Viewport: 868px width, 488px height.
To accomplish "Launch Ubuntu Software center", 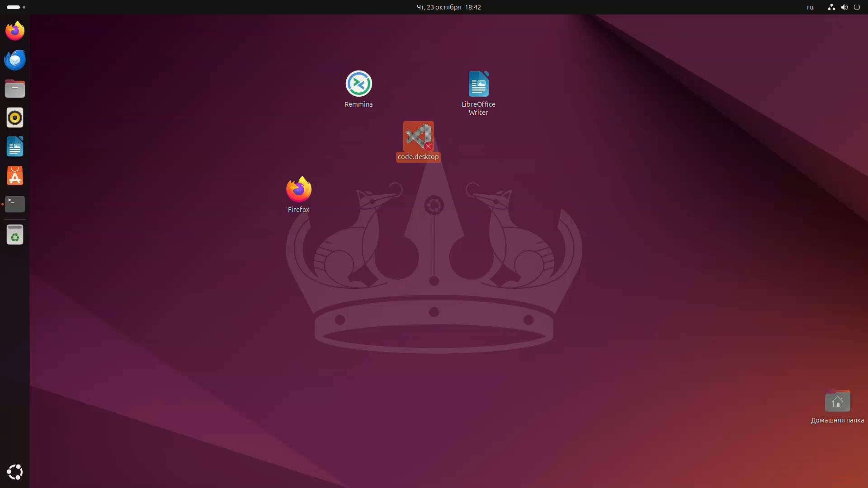I will click(15, 175).
